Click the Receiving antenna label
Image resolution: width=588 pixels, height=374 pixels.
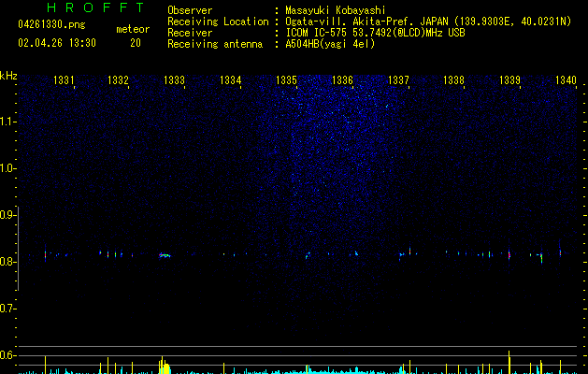pyautogui.click(x=215, y=44)
